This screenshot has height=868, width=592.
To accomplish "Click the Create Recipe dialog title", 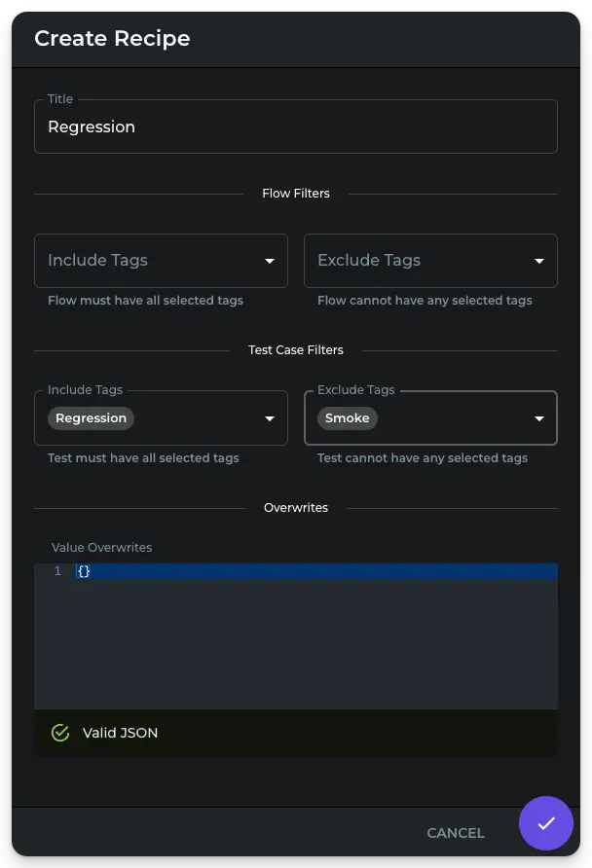I will (112, 39).
